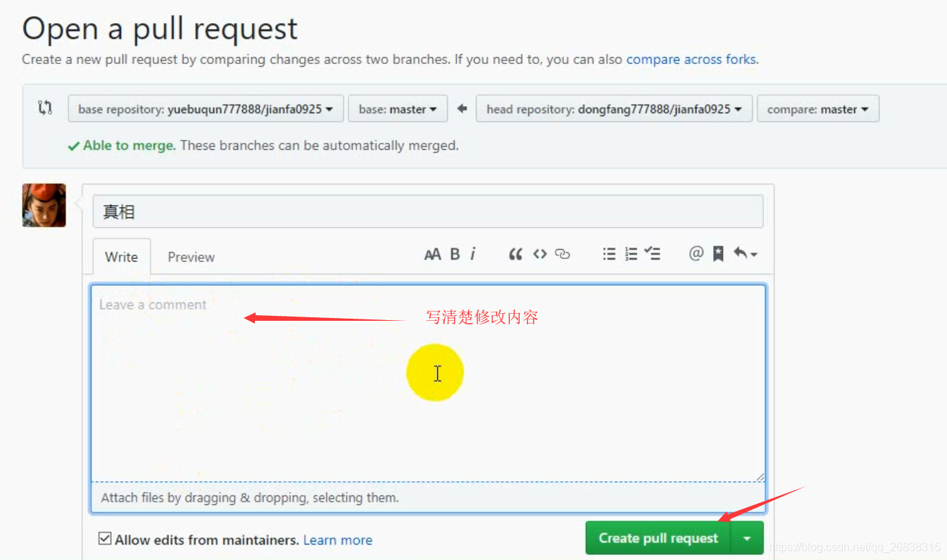Image resolution: width=947 pixels, height=560 pixels.
Task: Click the compare branches swap icon
Action: click(x=45, y=108)
